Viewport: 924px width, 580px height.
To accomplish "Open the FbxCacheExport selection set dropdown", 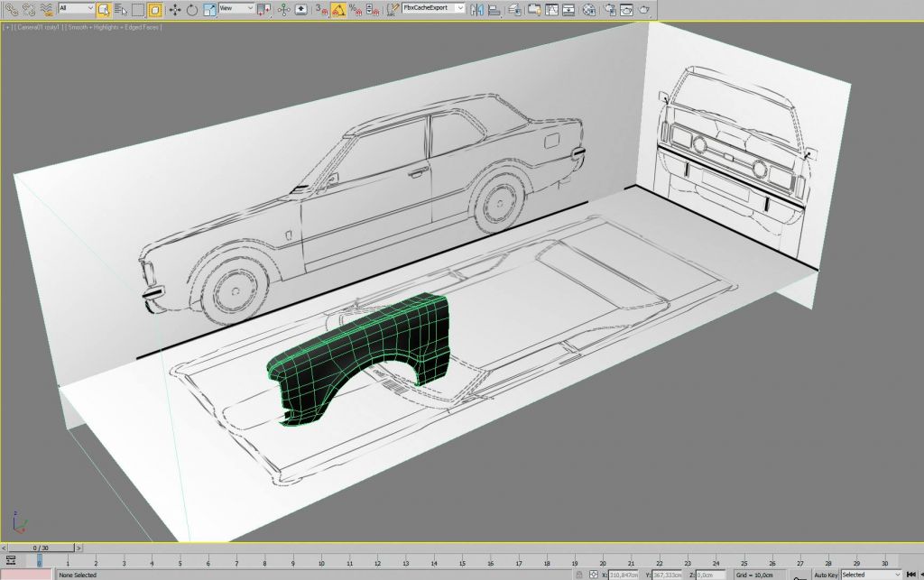I will 433,8.
